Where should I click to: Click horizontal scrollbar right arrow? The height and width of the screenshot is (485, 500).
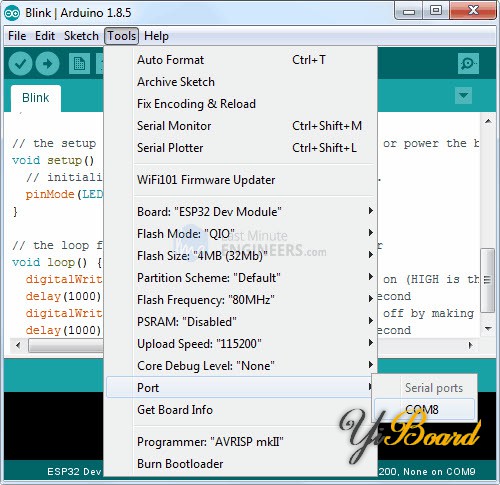[470, 345]
